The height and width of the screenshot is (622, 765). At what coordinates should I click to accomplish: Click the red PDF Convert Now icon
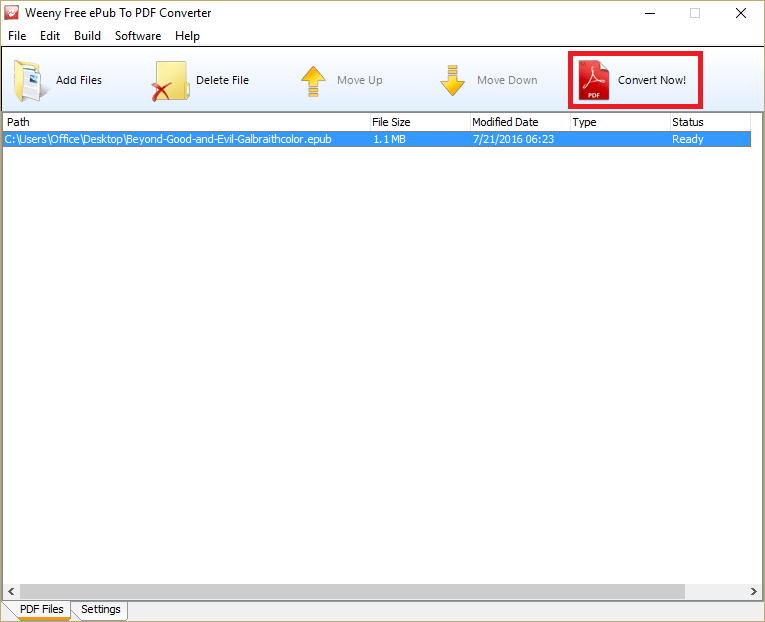coord(594,80)
